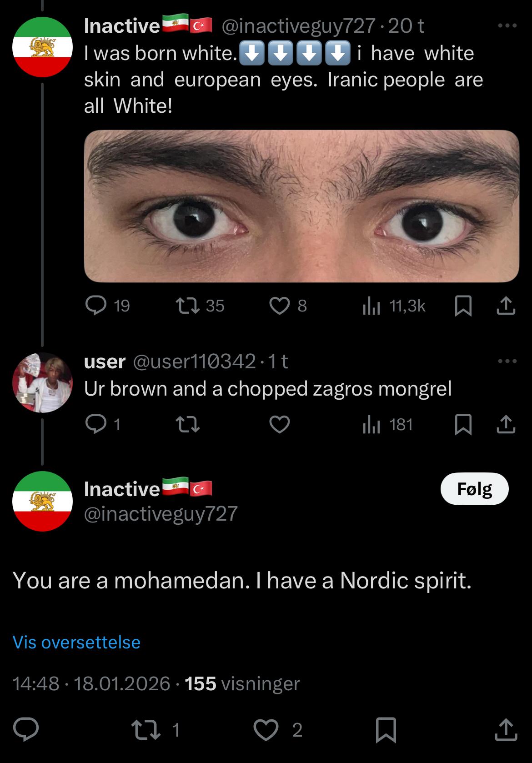Click the Følg follow button
This screenshot has height=763, width=532.
(x=474, y=489)
